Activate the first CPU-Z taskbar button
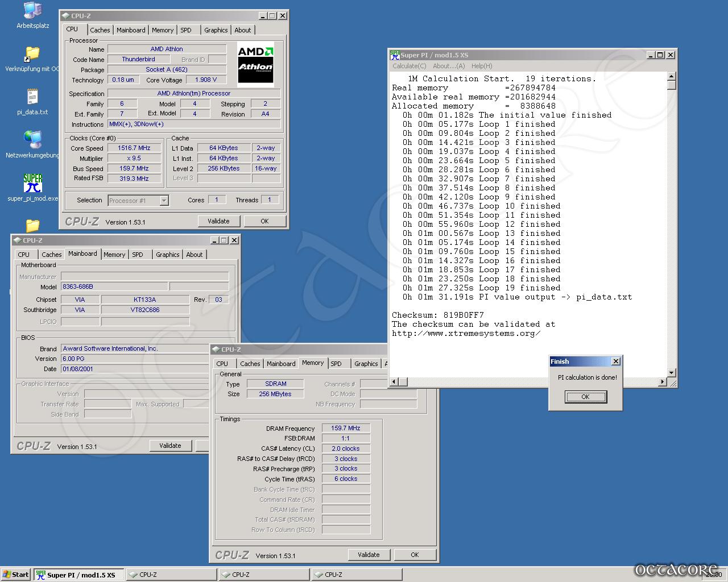 [171, 575]
